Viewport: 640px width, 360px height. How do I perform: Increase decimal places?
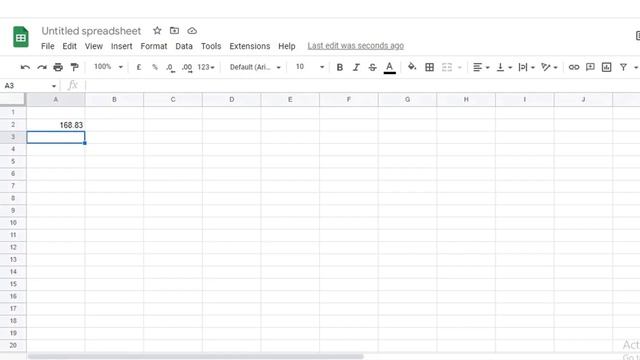coord(187,67)
